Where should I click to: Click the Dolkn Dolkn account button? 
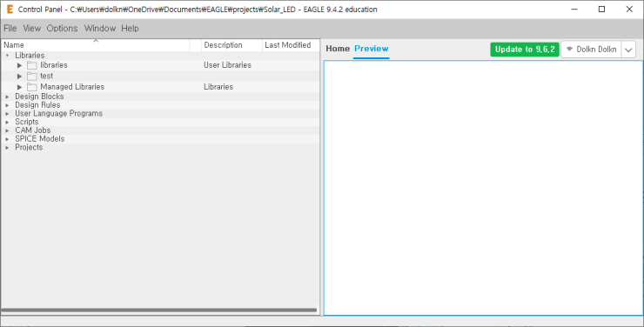[x=591, y=50]
